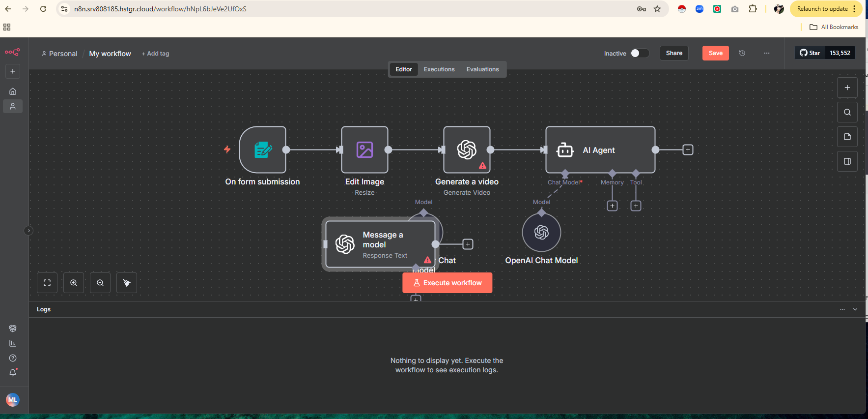The height and width of the screenshot is (419, 868).
Task: Expand the collapsed left sidebar
Action: [28, 231]
